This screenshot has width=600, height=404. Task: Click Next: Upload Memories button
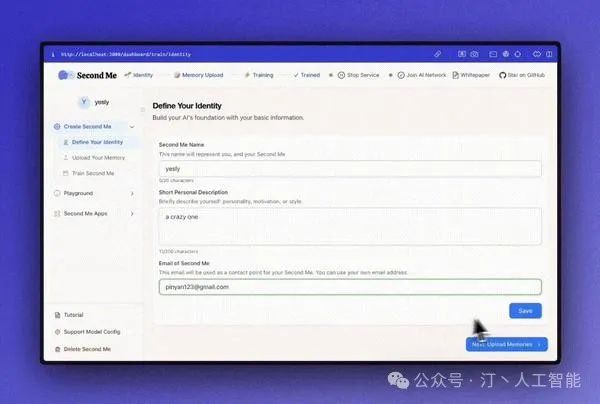507,344
